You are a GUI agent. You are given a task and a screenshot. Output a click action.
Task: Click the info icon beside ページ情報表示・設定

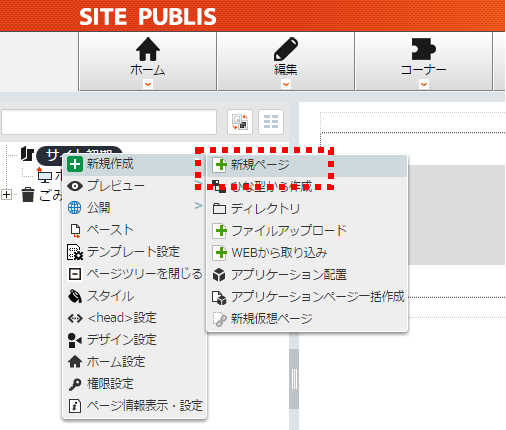pyautogui.click(x=75, y=406)
